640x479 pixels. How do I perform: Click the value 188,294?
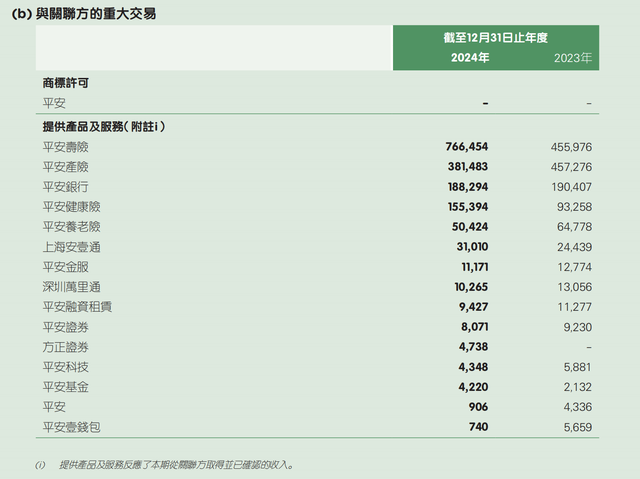[x=468, y=187]
